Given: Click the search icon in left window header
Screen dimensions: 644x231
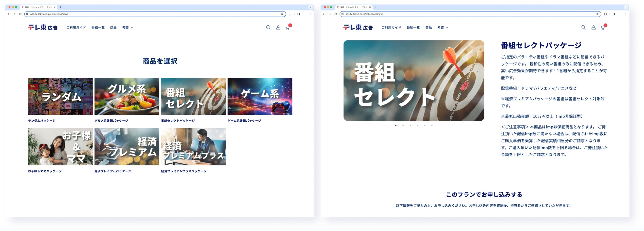Looking at the screenshot, I should coord(268,27).
